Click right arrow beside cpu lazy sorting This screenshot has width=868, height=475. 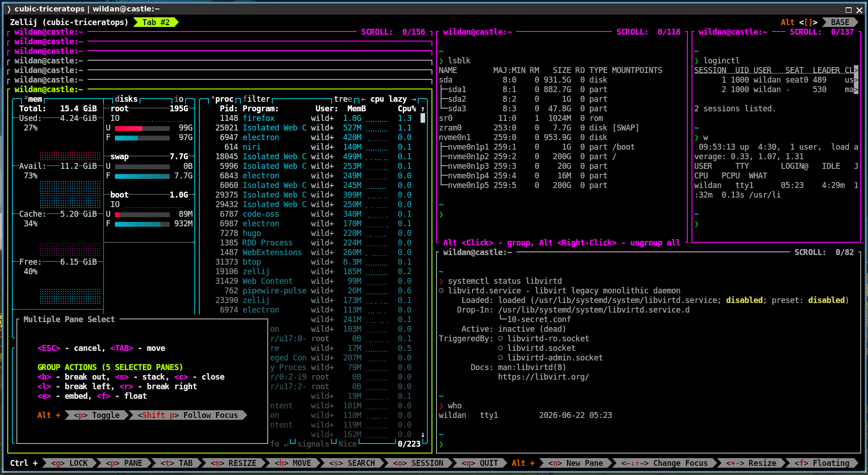414,99
